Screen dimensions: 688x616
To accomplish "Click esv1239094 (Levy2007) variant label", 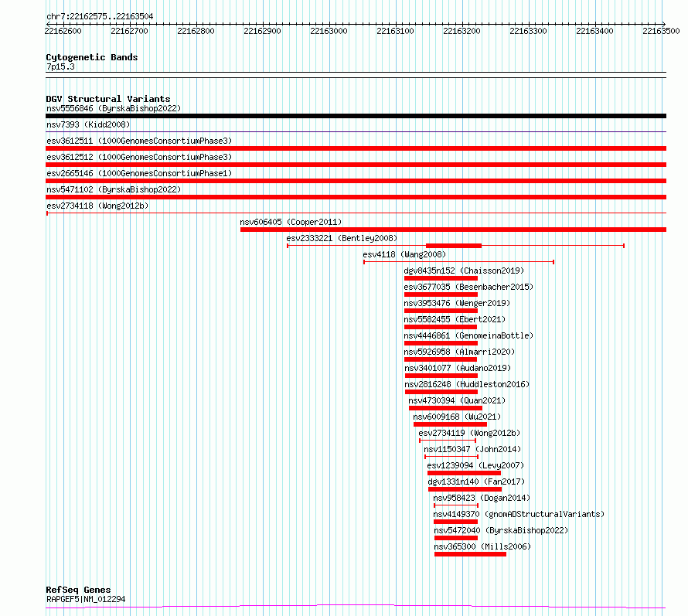I will coord(475,465).
